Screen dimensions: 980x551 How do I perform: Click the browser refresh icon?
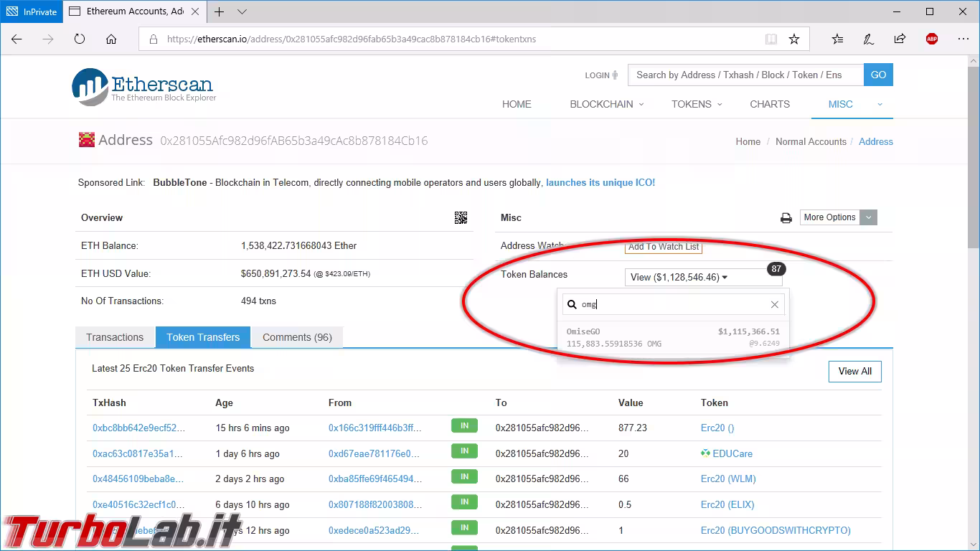(80, 39)
